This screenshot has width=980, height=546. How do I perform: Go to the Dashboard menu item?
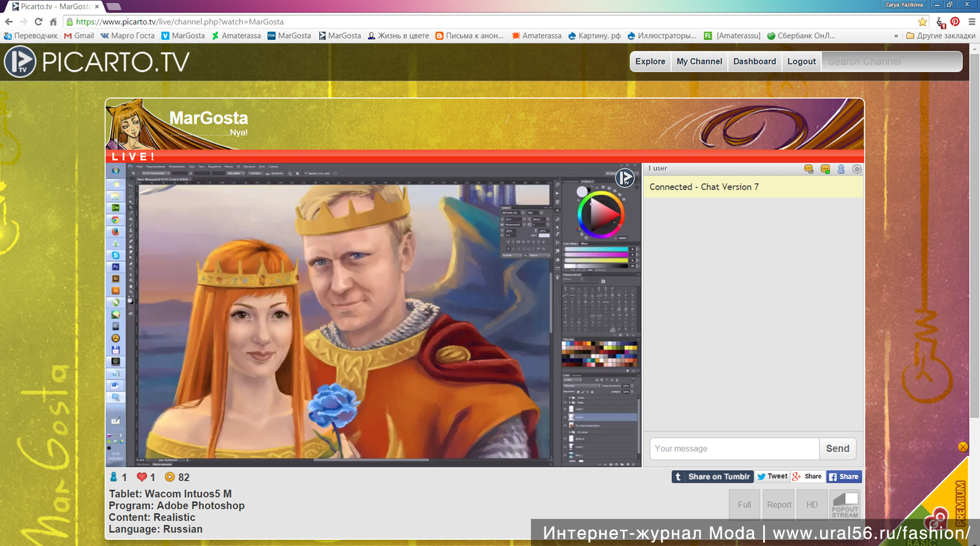[x=754, y=61]
